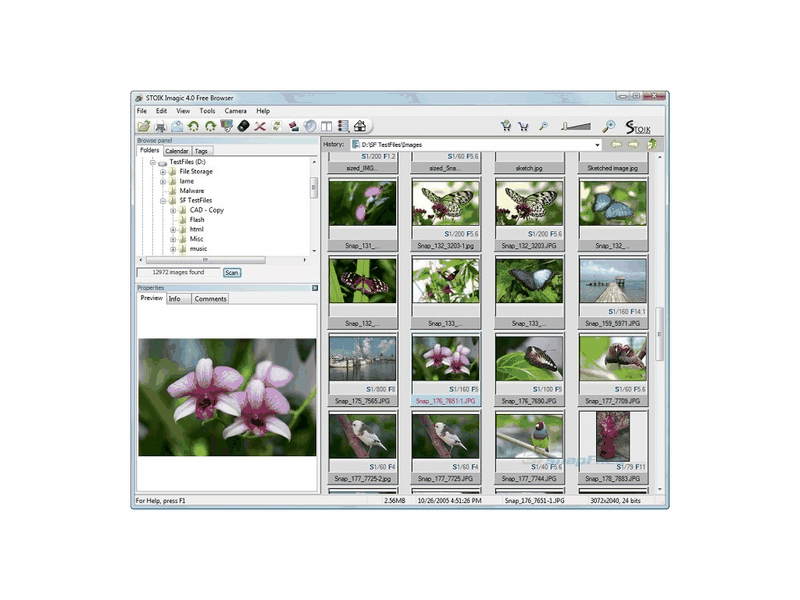Screen dimensions: 800x600
Task: Click the house icon in toolbar
Action: coord(360,126)
